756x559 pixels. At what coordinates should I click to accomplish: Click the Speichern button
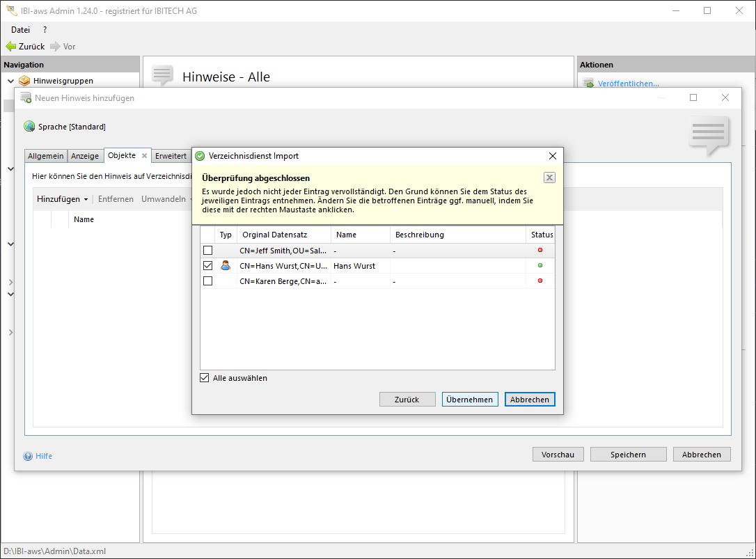click(628, 455)
